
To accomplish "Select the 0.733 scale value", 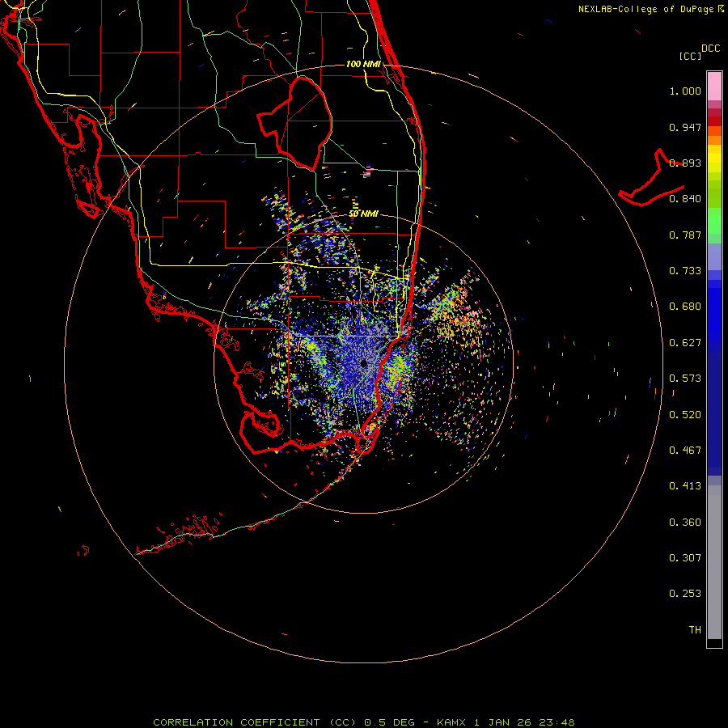I will 685,271.
